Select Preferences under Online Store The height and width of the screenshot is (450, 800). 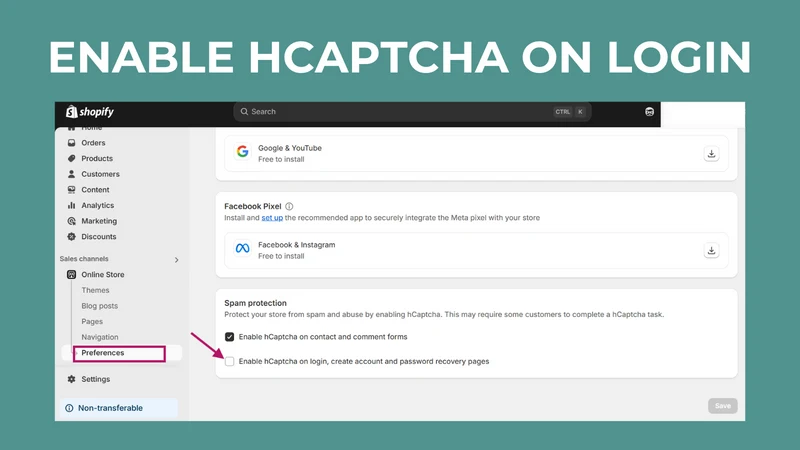tap(103, 353)
